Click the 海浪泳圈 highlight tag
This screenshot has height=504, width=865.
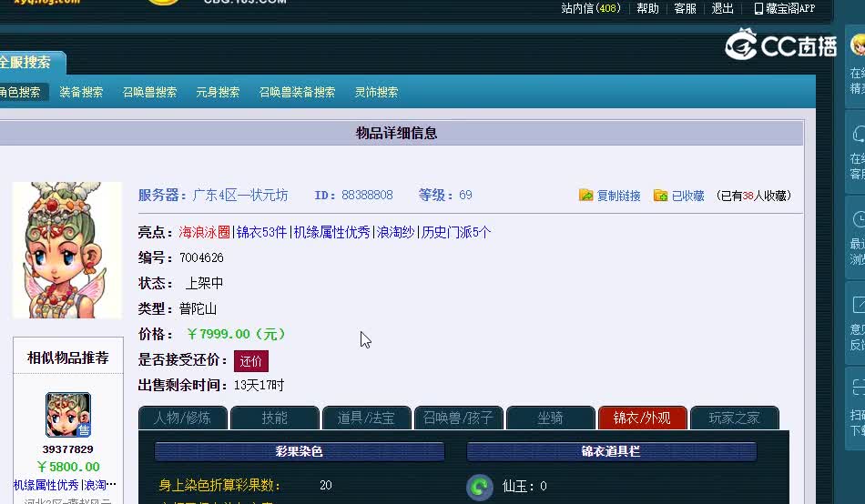tap(204, 232)
